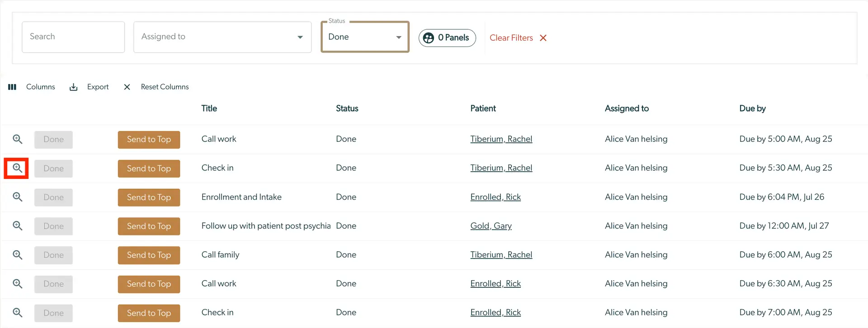This screenshot has height=328, width=868.
Task: Open the Columns configuration icon
Action: 12,87
